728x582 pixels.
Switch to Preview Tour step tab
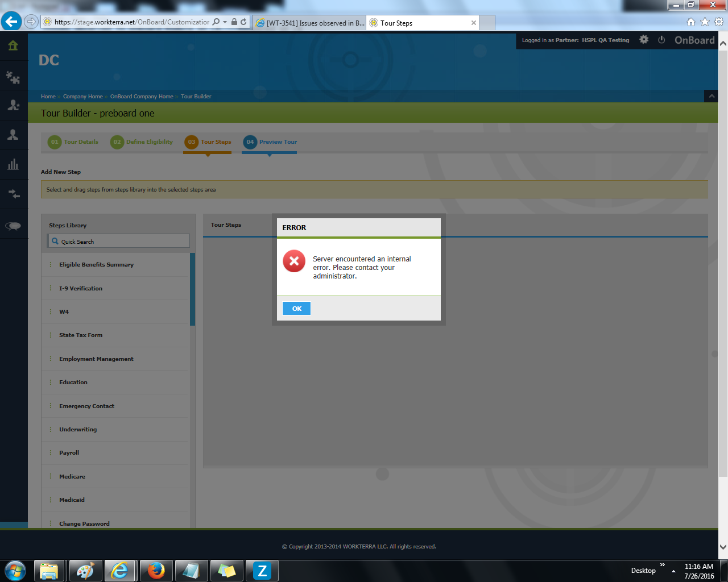click(x=270, y=142)
